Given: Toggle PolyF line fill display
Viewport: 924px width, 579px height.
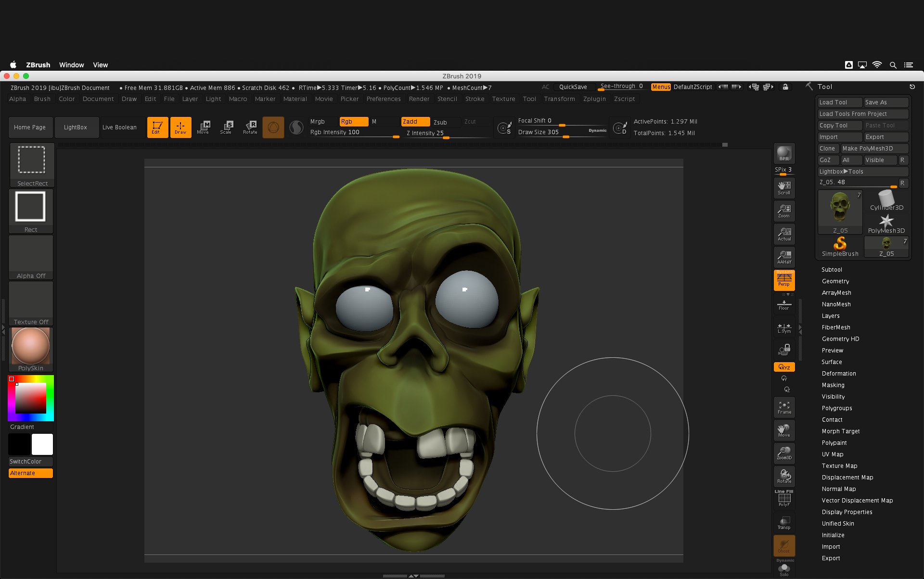Looking at the screenshot, I should click(x=784, y=499).
